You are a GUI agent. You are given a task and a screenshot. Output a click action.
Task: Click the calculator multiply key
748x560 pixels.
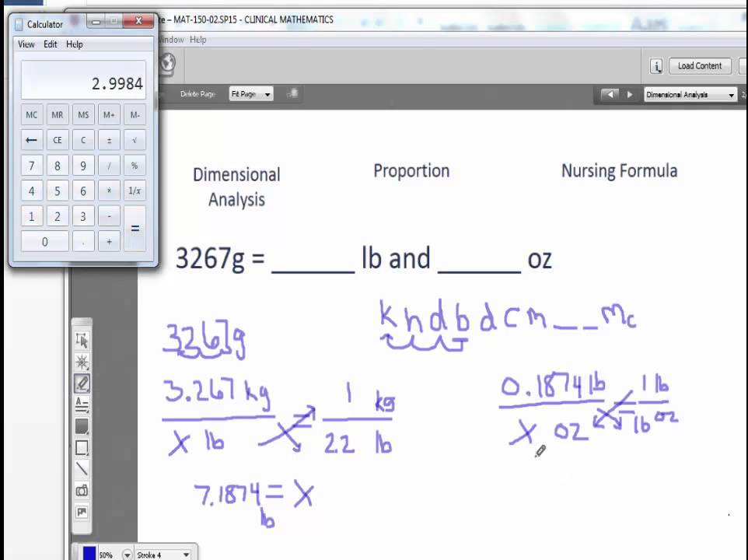(x=109, y=191)
